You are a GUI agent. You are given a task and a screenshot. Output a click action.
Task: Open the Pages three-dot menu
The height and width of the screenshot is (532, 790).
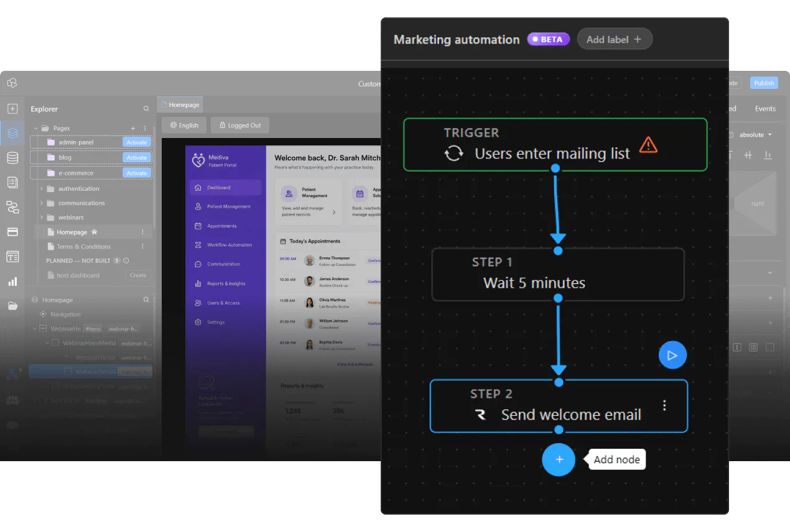145,129
